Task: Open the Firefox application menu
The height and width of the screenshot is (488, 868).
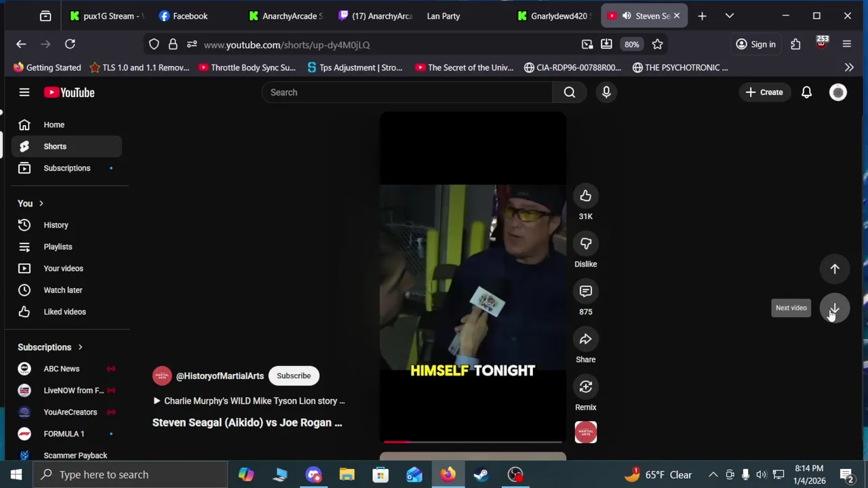Action: tap(846, 44)
